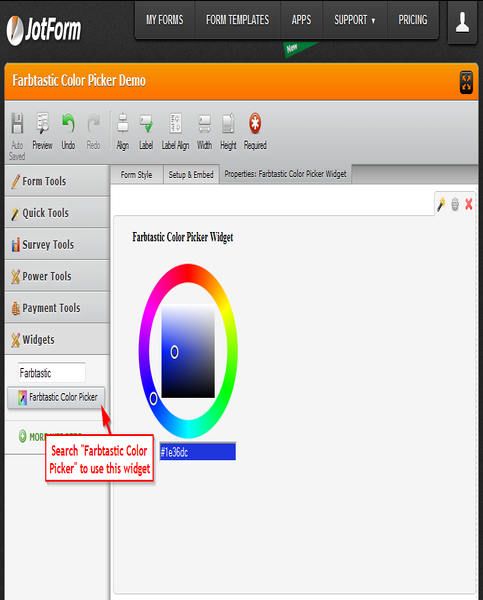Open the Apps menu item
The width and height of the screenshot is (483, 600).
[301, 20]
